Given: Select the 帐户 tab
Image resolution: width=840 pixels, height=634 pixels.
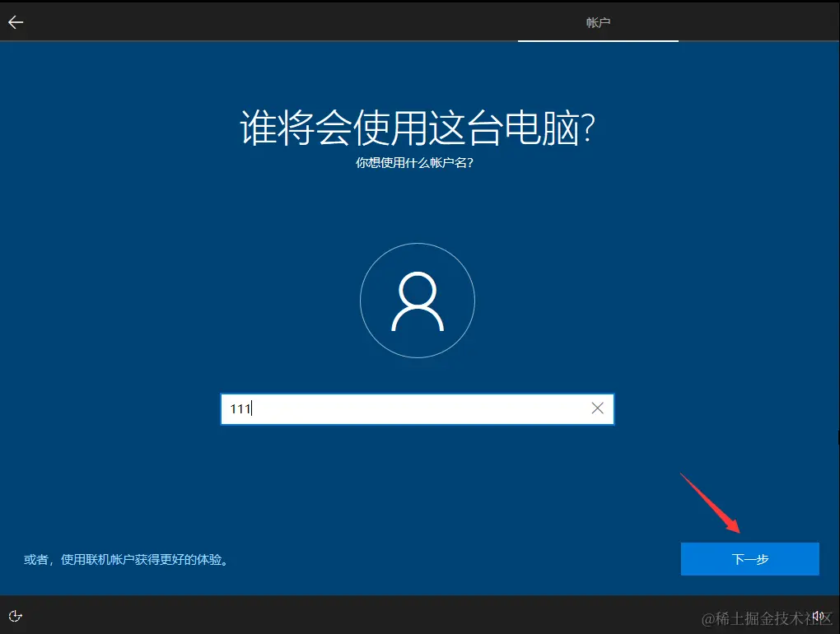Looking at the screenshot, I should 598,22.
